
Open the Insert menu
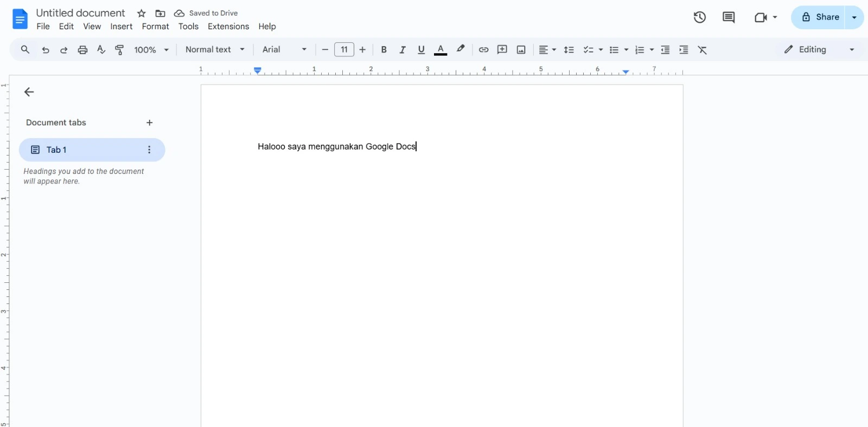pyautogui.click(x=121, y=27)
